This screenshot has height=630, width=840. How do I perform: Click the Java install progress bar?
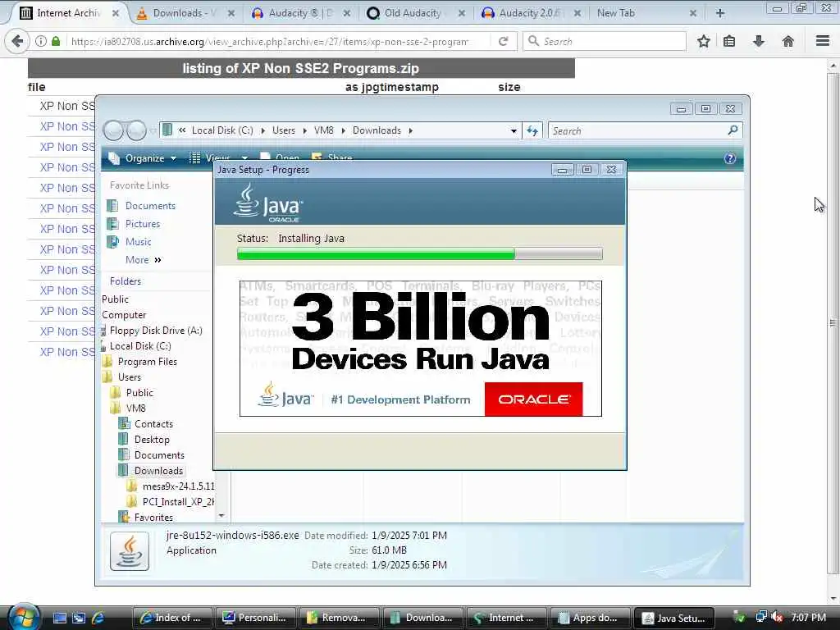(x=419, y=254)
